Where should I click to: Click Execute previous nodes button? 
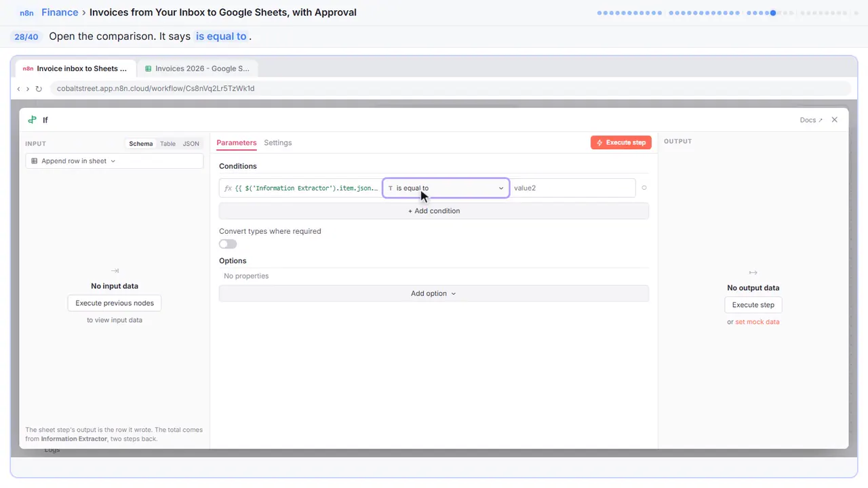(115, 303)
